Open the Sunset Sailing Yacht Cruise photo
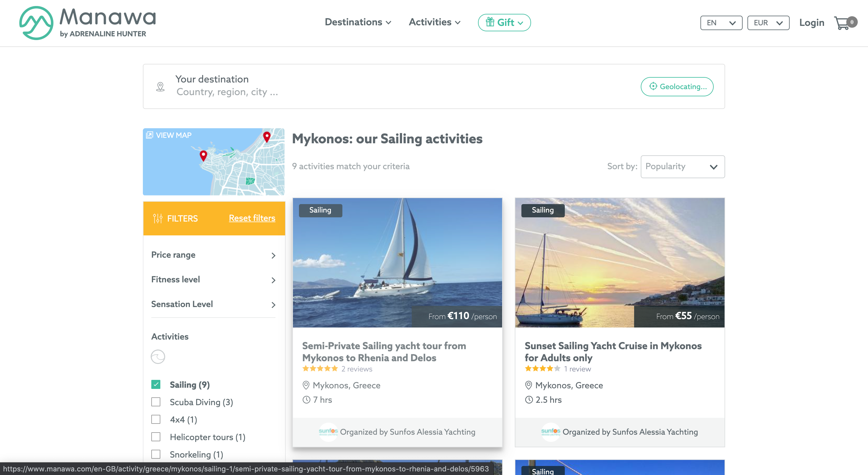This screenshot has width=868, height=475. click(619, 262)
